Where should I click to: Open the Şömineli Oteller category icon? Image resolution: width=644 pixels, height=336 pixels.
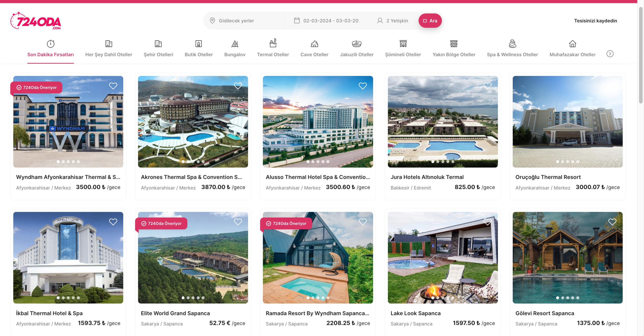tap(403, 44)
